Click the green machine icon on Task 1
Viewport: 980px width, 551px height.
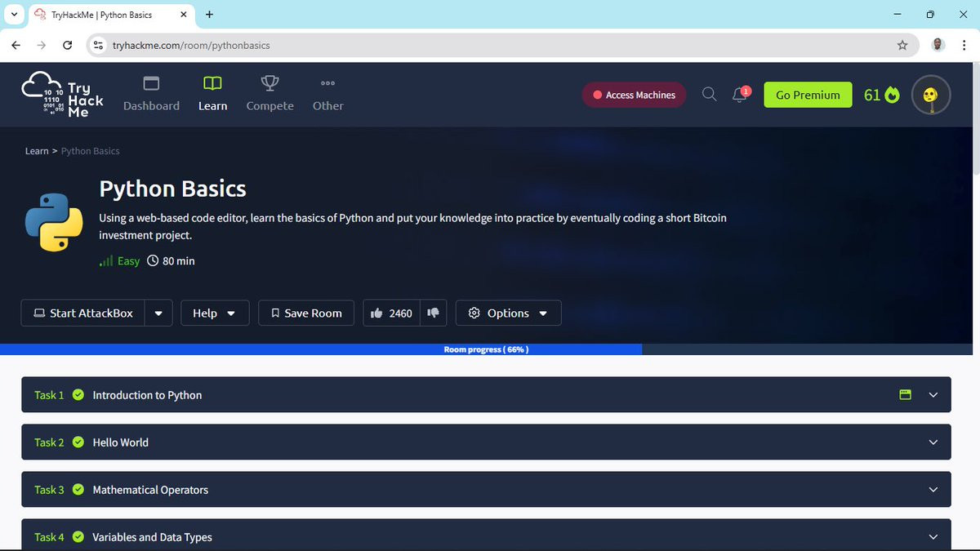coord(905,395)
